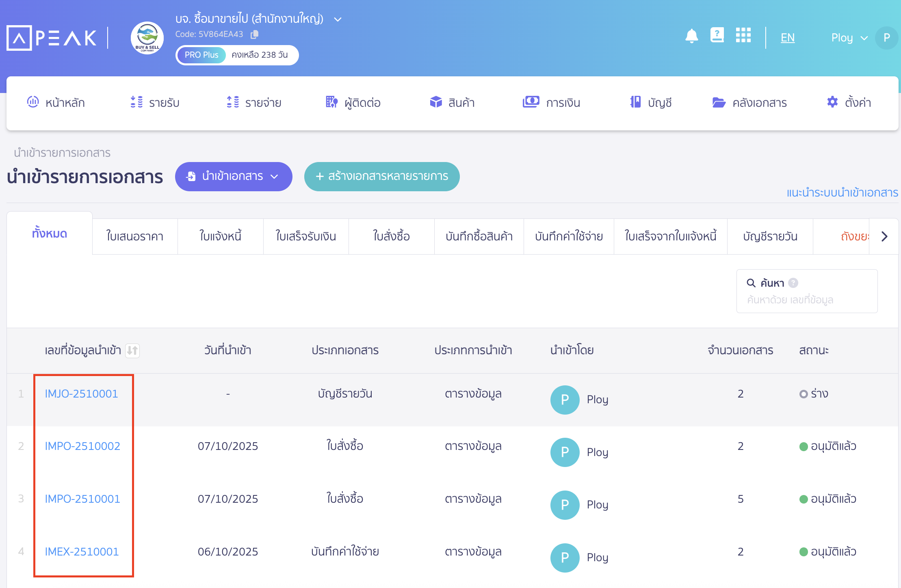Switch to the ใบสั่งซื้อ tab
This screenshot has width=901, height=588.
click(391, 236)
